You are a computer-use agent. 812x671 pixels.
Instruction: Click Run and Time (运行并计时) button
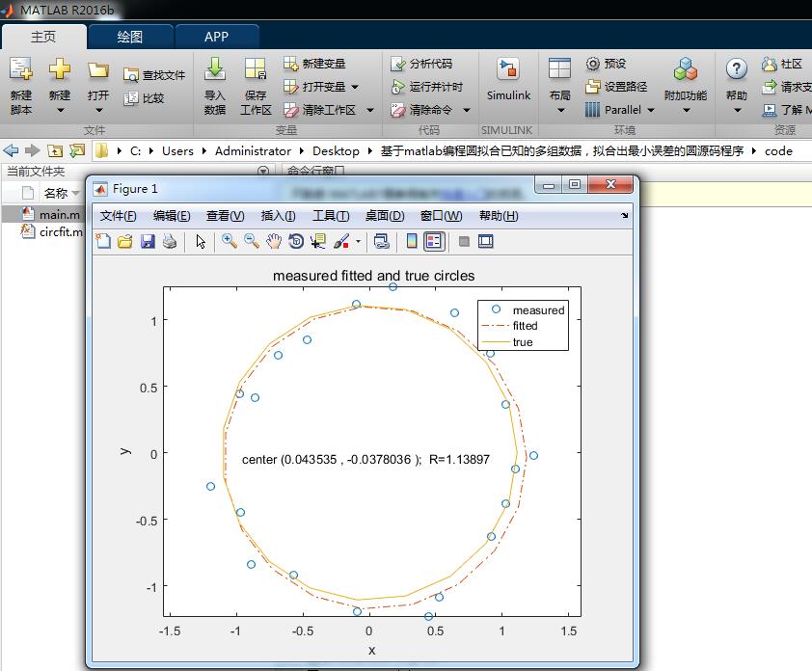tap(426, 87)
